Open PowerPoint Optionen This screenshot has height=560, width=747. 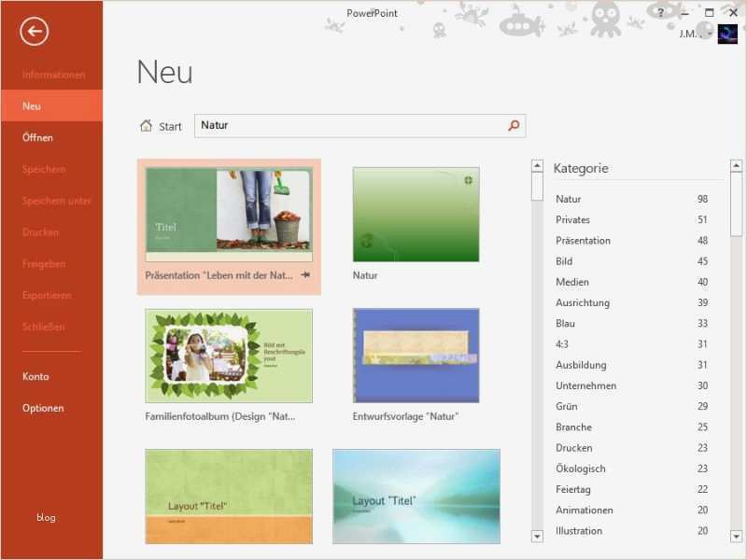pyautogui.click(x=41, y=408)
